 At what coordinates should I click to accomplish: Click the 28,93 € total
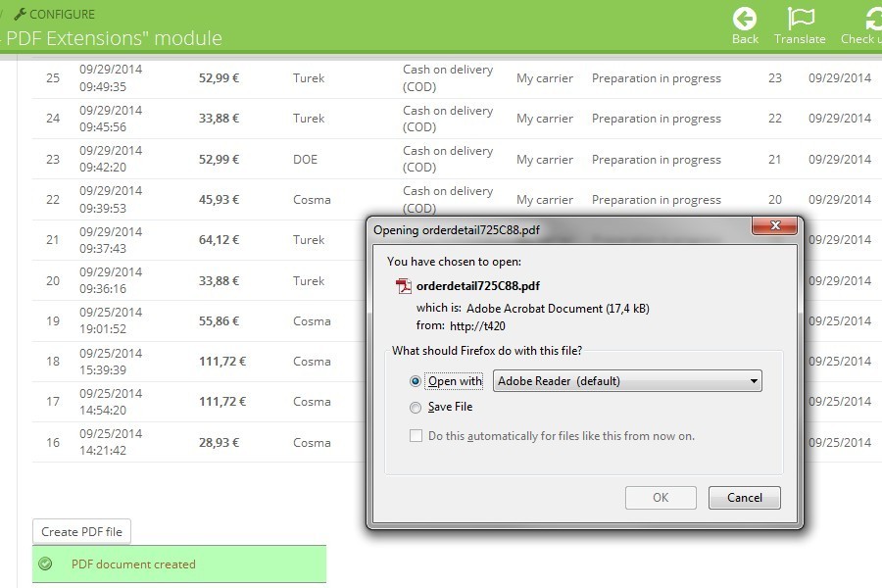point(219,443)
